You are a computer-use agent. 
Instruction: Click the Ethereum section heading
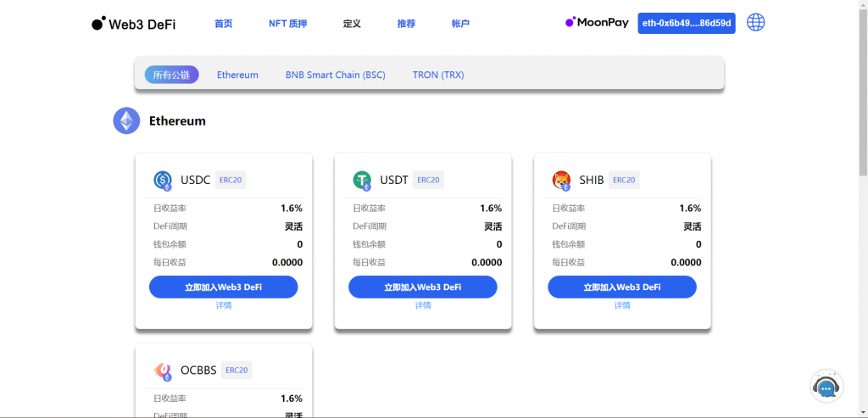pyautogui.click(x=177, y=120)
